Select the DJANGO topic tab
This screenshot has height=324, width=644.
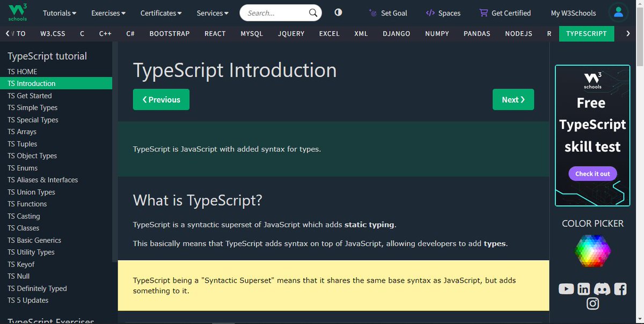coord(397,33)
